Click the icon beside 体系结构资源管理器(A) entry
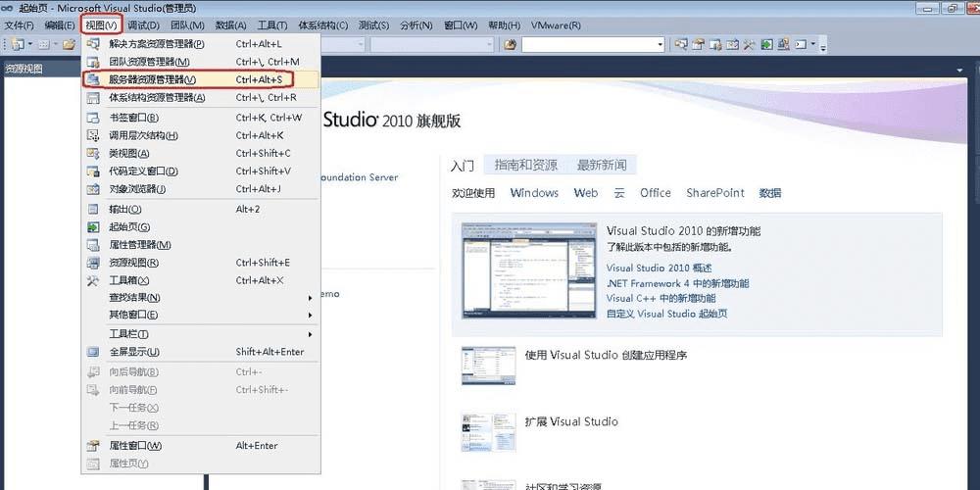Image resolution: width=980 pixels, height=490 pixels. click(x=93, y=97)
